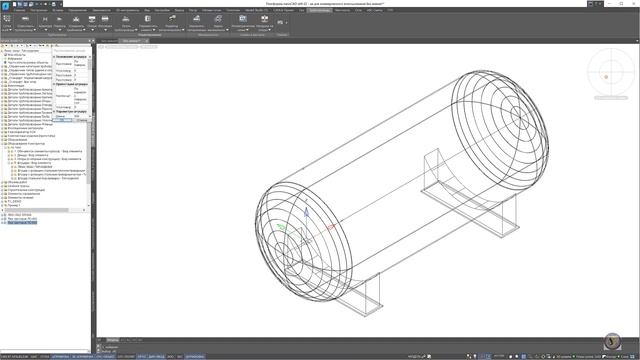
Task: Select the Сетка осей ribbon tool
Action: tap(7, 23)
